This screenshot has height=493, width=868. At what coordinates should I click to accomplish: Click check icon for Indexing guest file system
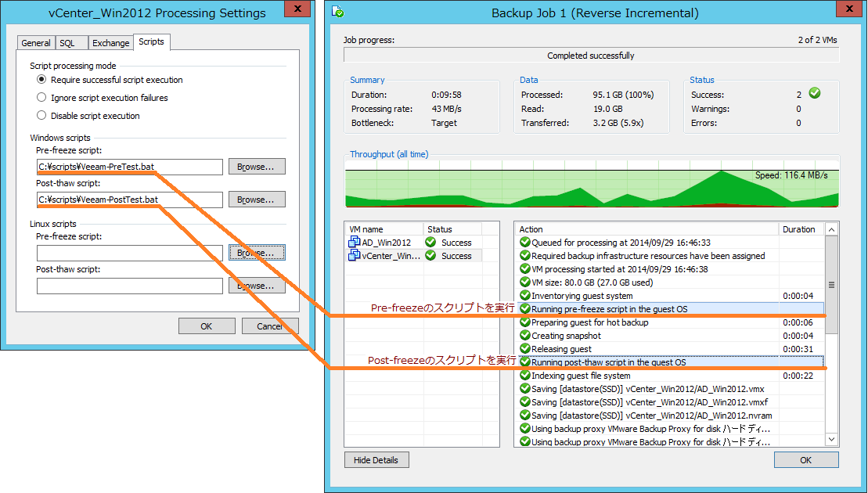coord(524,375)
